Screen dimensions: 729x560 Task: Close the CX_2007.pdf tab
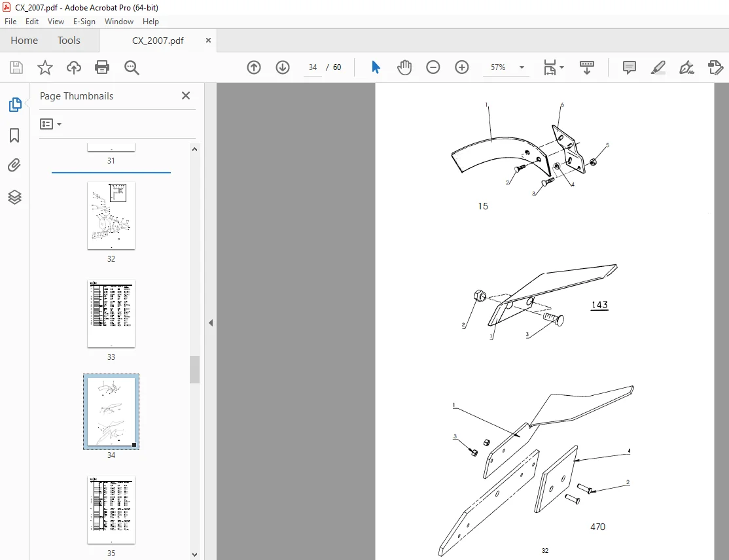pyautogui.click(x=208, y=41)
